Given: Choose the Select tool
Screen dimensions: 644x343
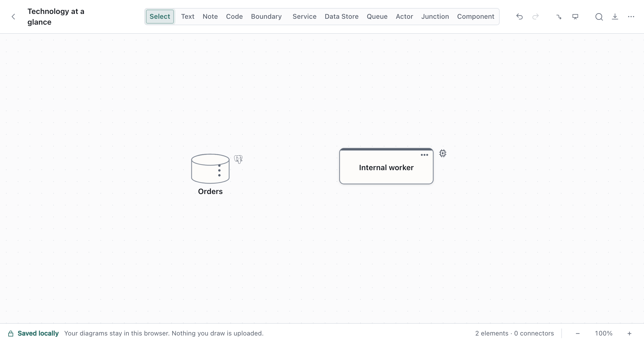Looking at the screenshot, I should [x=160, y=17].
